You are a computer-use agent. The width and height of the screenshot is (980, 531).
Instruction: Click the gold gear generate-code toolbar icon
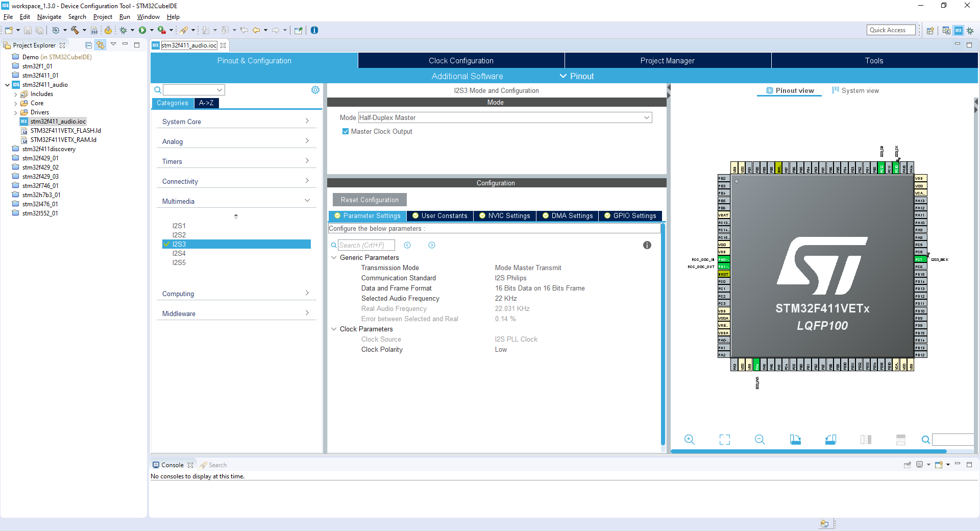[x=108, y=30]
